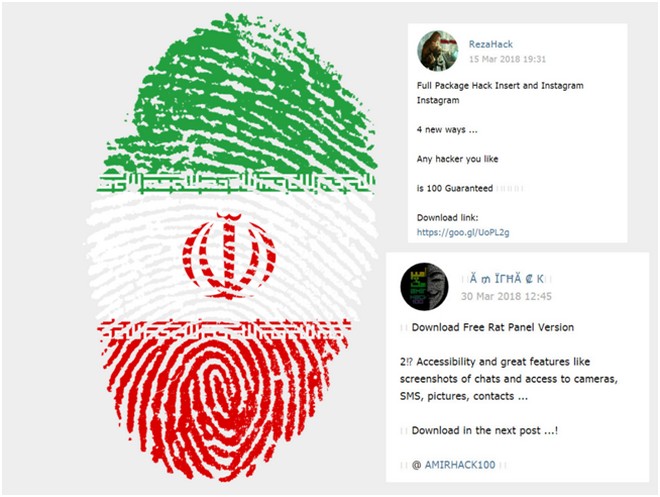Click the "is 100 Guaranteed" text line
The height and width of the screenshot is (497, 660).
(455, 189)
